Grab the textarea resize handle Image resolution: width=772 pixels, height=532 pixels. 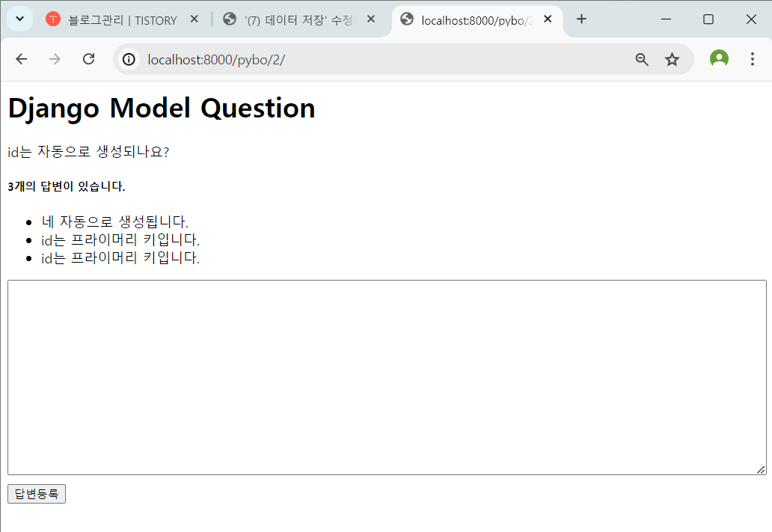click(761, 470)
